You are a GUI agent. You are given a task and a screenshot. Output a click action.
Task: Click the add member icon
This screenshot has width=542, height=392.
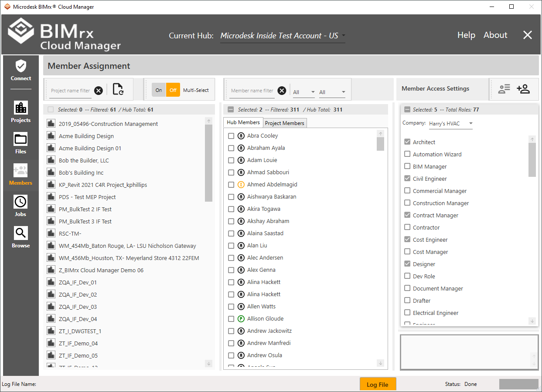pos(523,89)
